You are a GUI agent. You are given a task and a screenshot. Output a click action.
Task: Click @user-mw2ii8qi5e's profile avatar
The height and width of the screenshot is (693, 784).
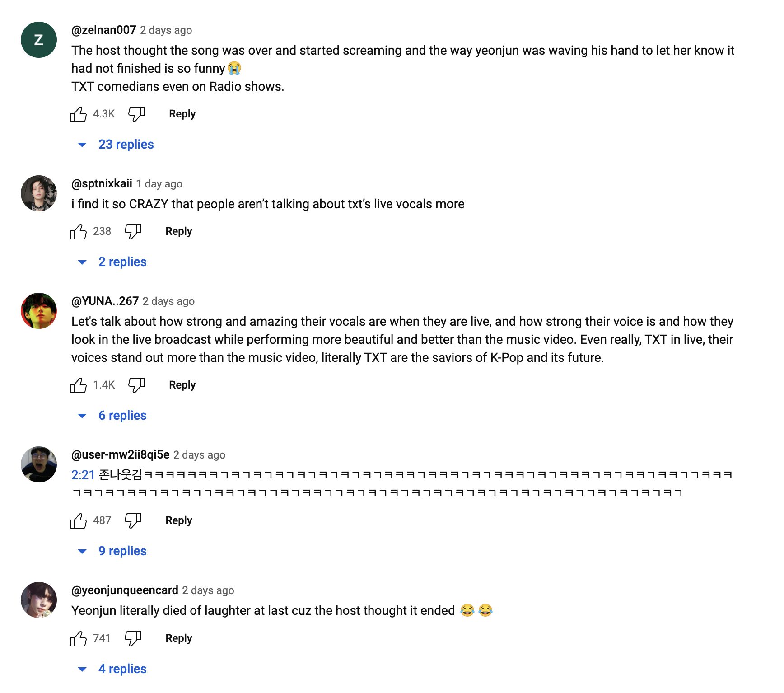[x=39, y=464]
